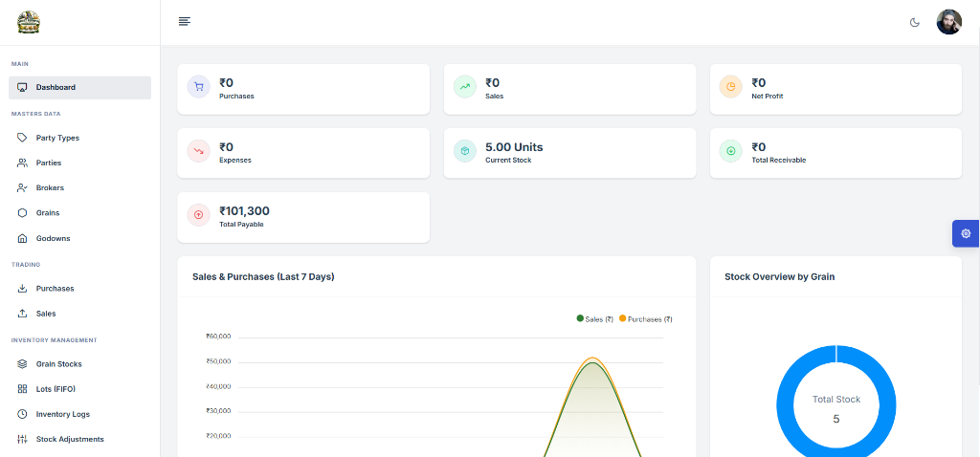Switch to dark mode using moon icon
Screen dimensions: 980x457
[914, 23]
